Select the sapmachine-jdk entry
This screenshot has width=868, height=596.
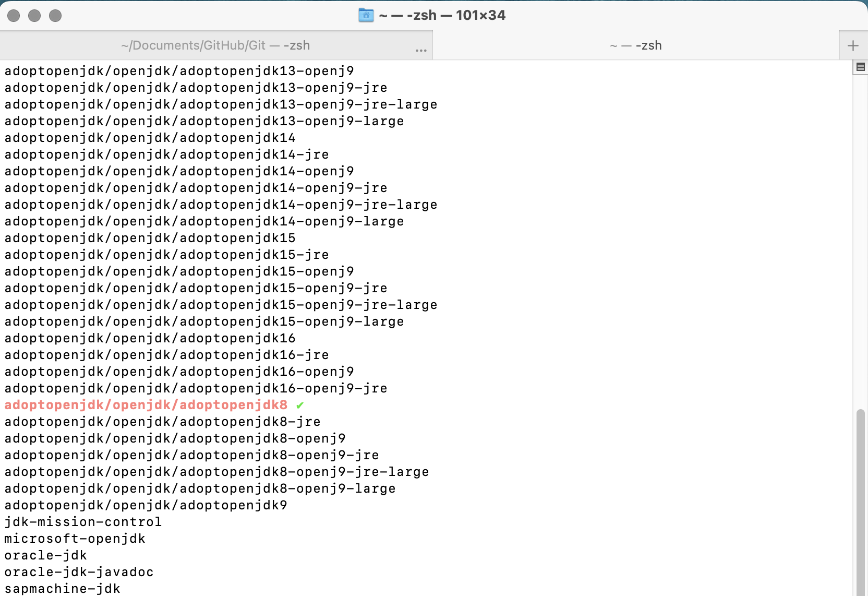point(62,589)
